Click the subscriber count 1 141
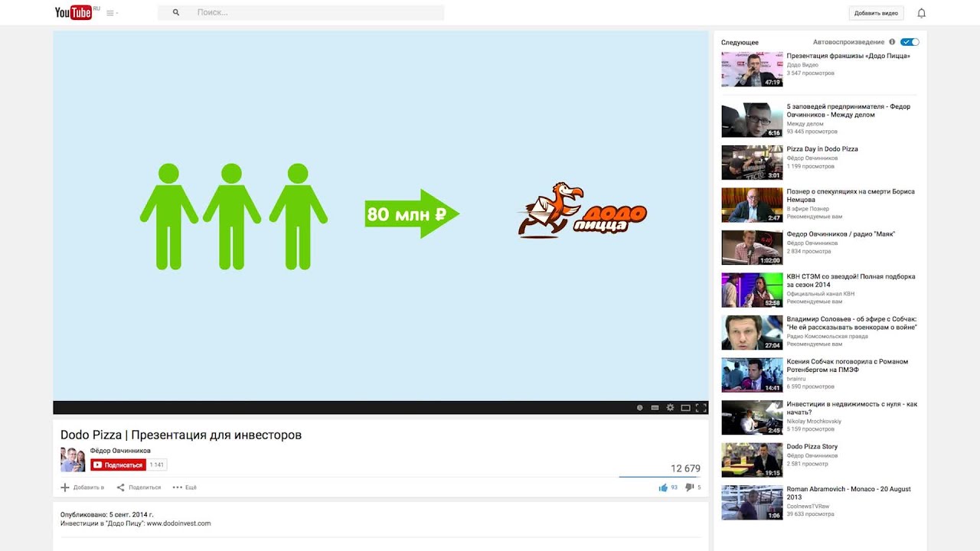The width and height of the screenshot is (980, 551). [157, 465]
